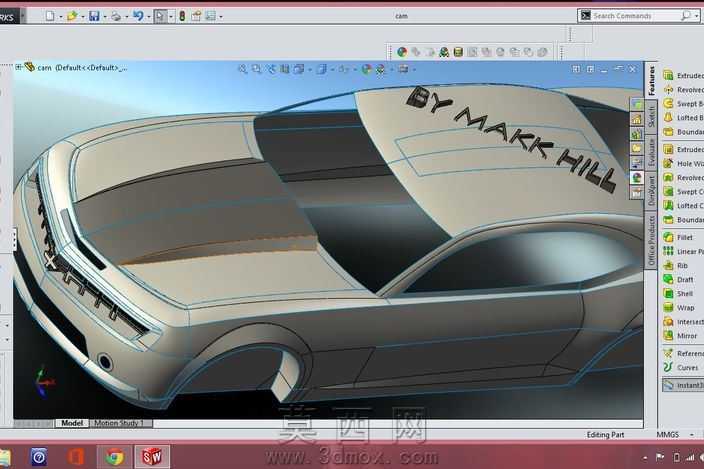Click the Rebuild traffic light icon
The width and height of the screenshot is (704, 469).
click(182, 16)
